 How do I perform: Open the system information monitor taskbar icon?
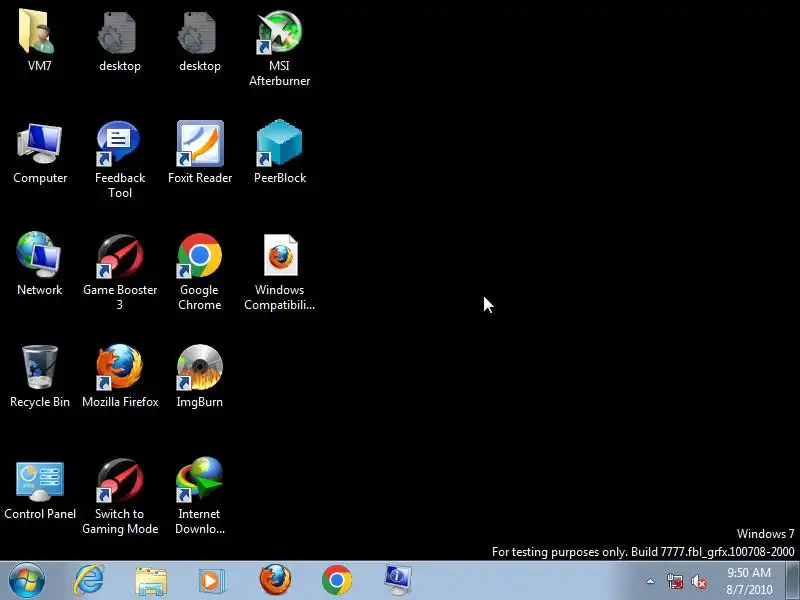pyautogui.click(x=398, y=580)
